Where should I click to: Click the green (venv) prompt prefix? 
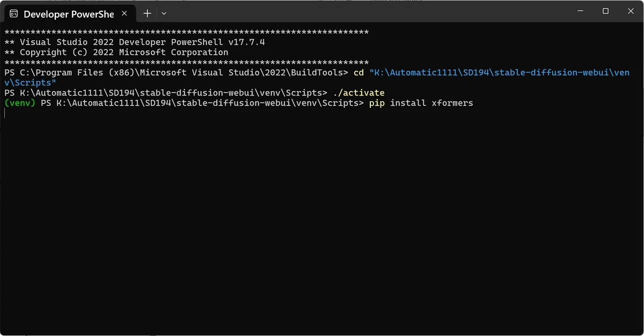pyautogui.click(x=20, y=103)
